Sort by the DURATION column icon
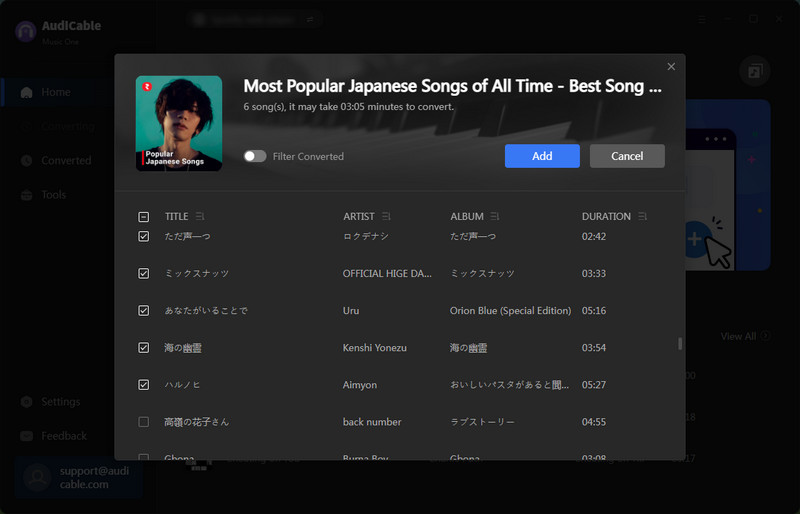Image resolution: width=800 pixels, height=514 pixels. pyautogui.click(x=642, y=216)
